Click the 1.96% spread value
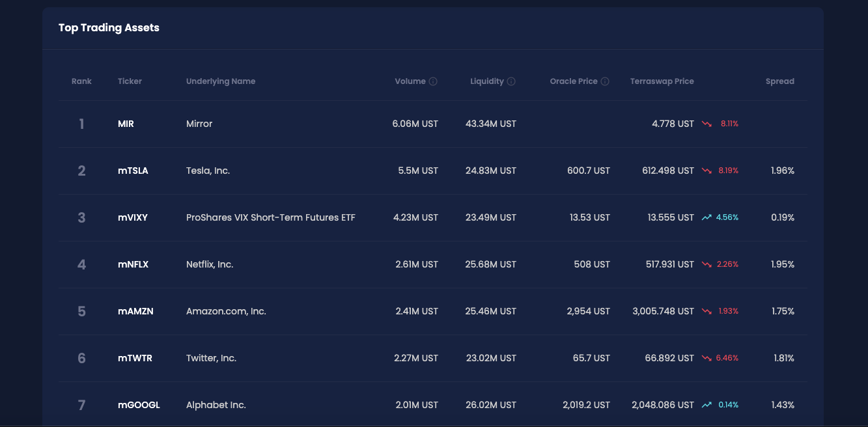Viewport: 868px width, 427px height. (783, 171)
